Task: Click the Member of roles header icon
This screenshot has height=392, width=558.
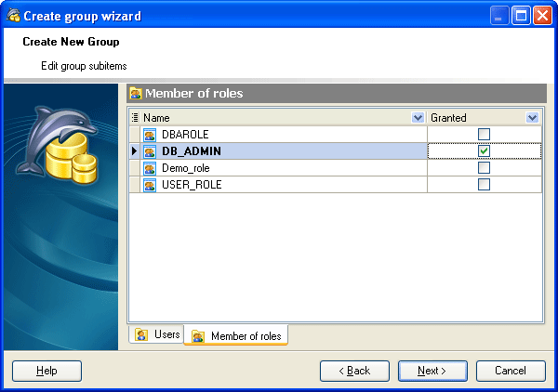Action: coord(136,93)
